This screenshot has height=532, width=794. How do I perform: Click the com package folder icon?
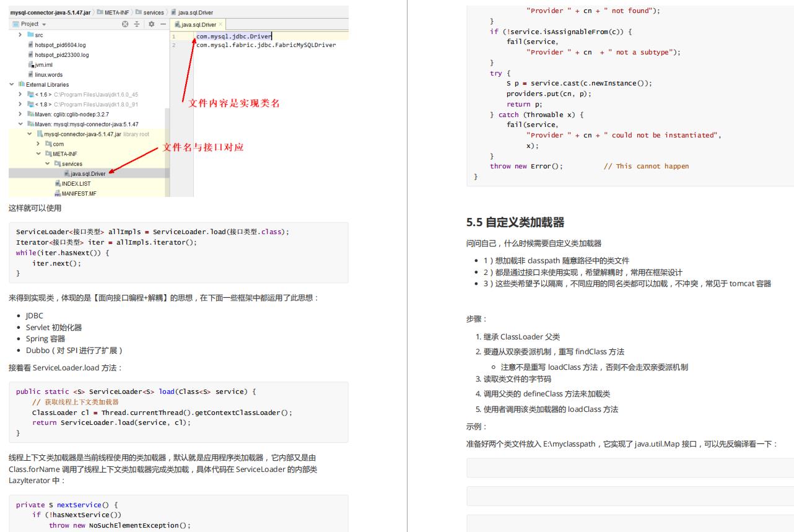click(x=48, y=144)
